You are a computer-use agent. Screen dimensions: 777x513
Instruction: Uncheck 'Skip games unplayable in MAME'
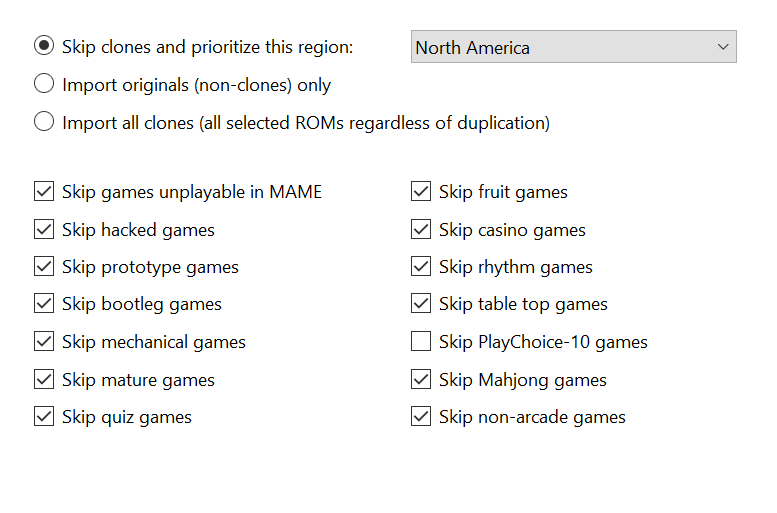[x=44, y=192]
